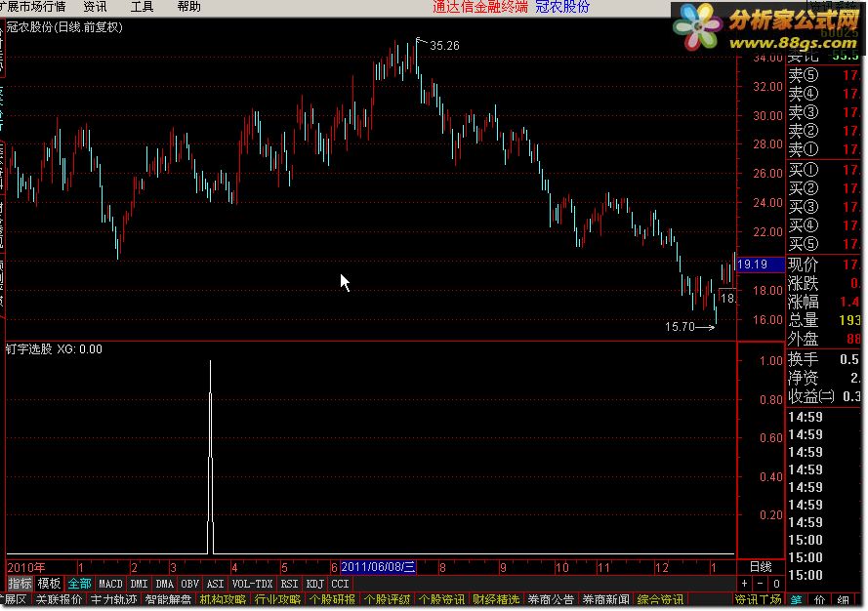Screen dimensions: 868x611
Task: Open 主力轨迹 bottom tab
Action: 113,599
